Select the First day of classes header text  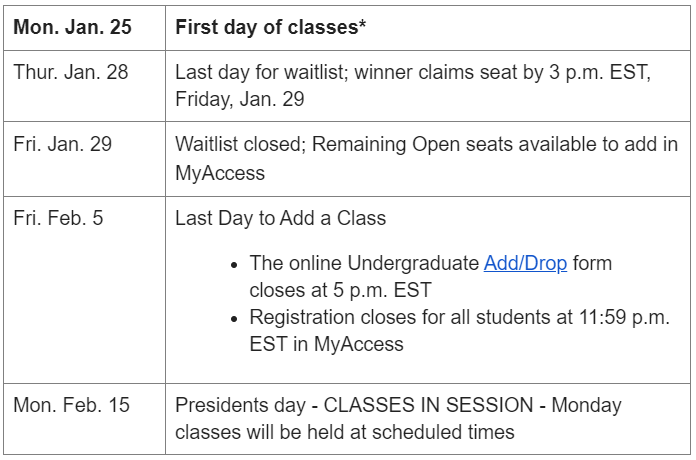click(x=271, y=27)
